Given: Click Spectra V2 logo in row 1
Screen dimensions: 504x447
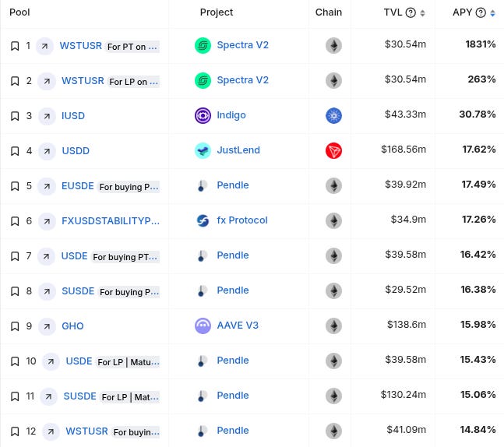Looking at the screenshot, I should (x=203, y=45).
